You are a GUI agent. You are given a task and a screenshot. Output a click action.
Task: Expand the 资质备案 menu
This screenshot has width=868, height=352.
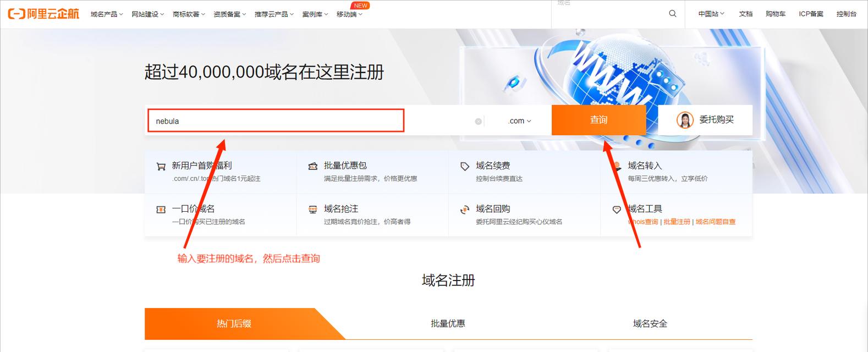coord(229,14)
